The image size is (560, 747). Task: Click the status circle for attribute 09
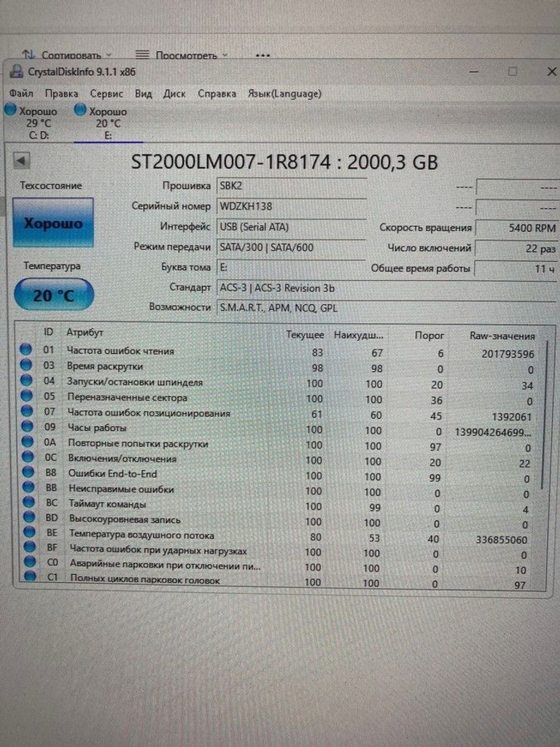coord(28,426)
